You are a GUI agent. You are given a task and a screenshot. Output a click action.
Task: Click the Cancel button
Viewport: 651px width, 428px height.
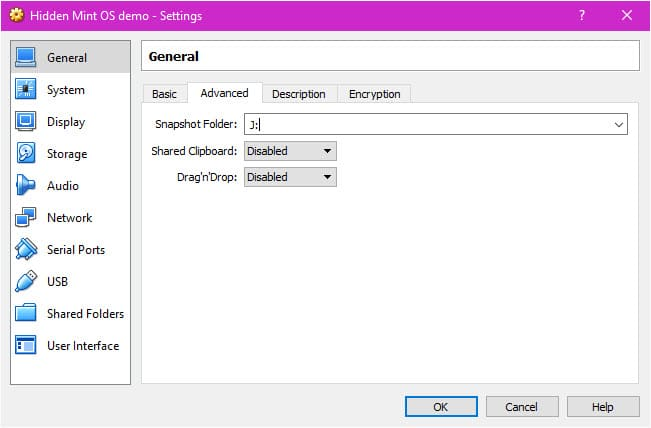click(x=522, y=406)
